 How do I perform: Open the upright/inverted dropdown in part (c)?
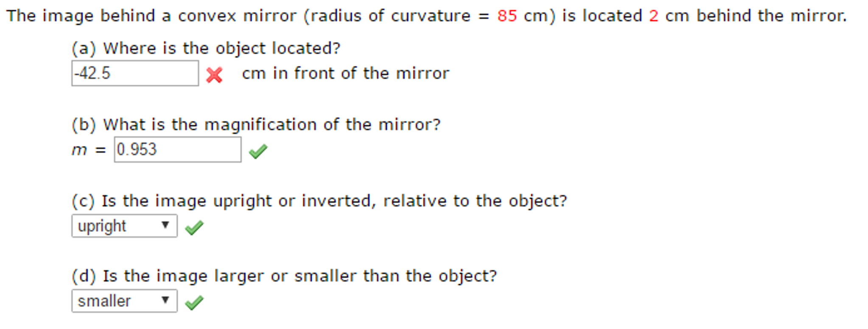coord(124,226)
